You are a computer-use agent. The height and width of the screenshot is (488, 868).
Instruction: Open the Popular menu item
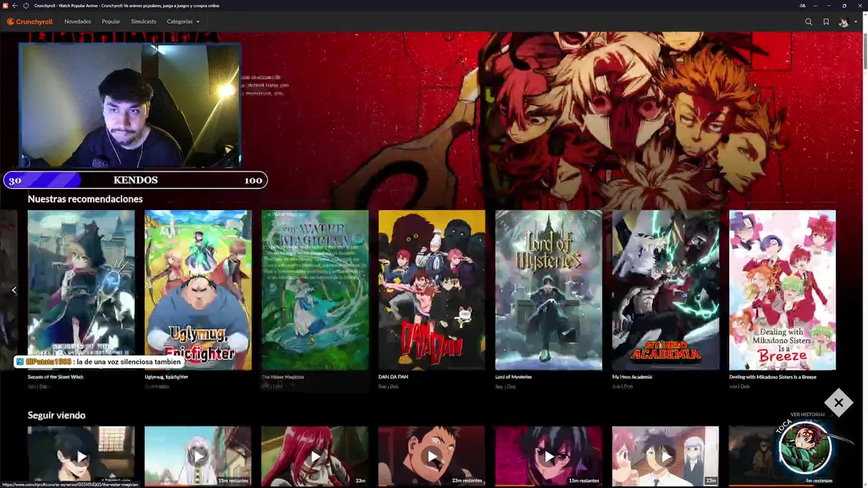click(x=111, y=22)
